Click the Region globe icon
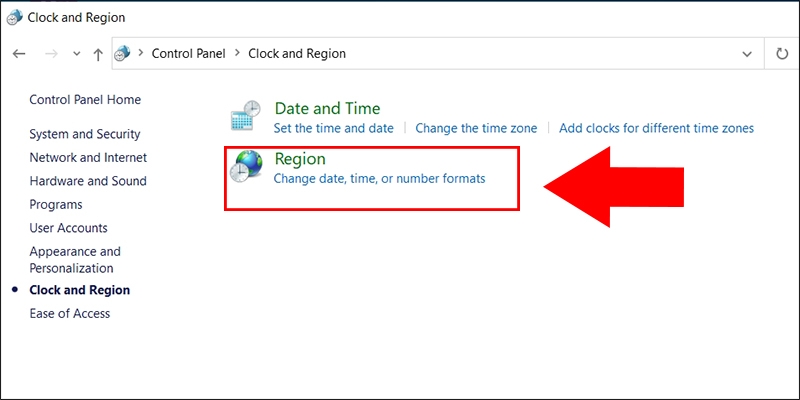 [x=245, y=166]
